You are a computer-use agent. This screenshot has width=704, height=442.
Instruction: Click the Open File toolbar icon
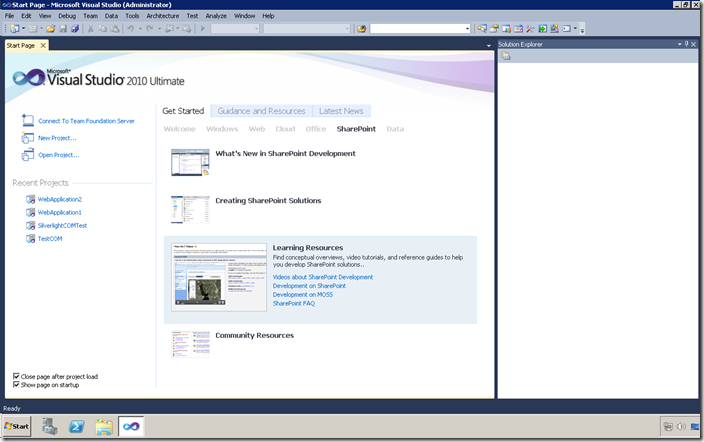(x=50, y=29)
